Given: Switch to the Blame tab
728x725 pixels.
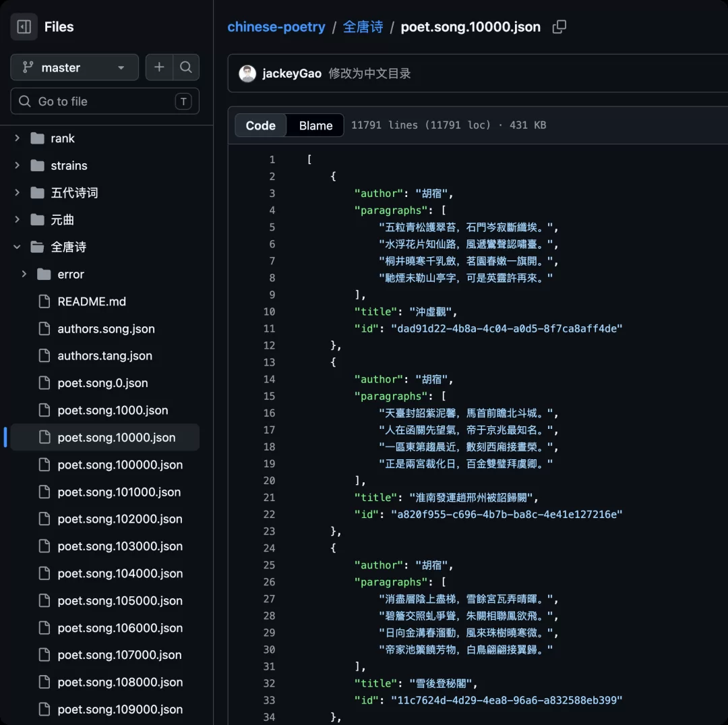Looking at the screenshot, I should [315, 125].
